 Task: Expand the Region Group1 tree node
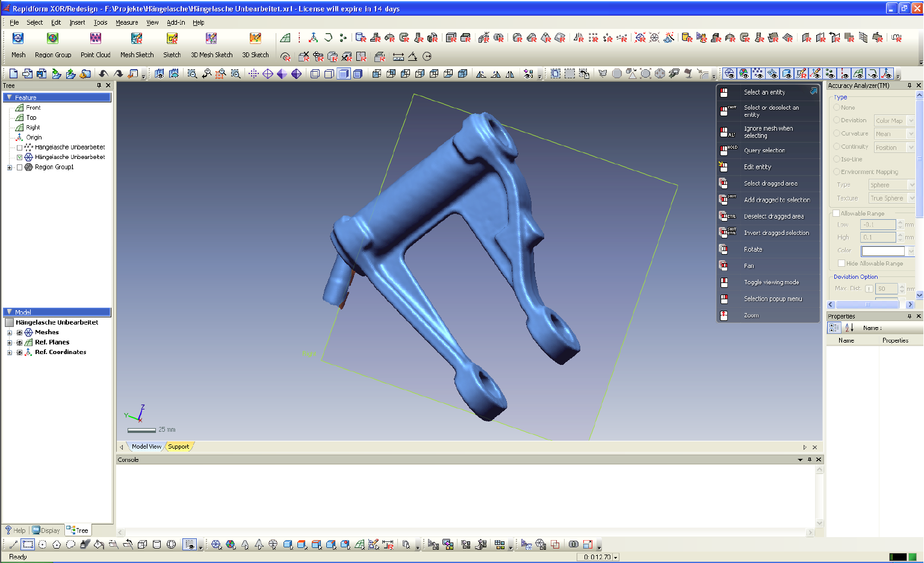10,167
